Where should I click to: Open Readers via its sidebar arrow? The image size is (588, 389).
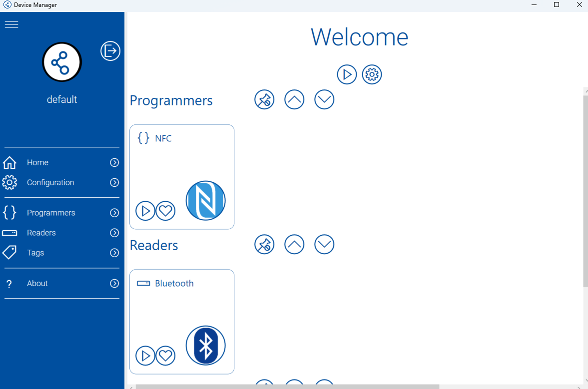click(114, 233)
